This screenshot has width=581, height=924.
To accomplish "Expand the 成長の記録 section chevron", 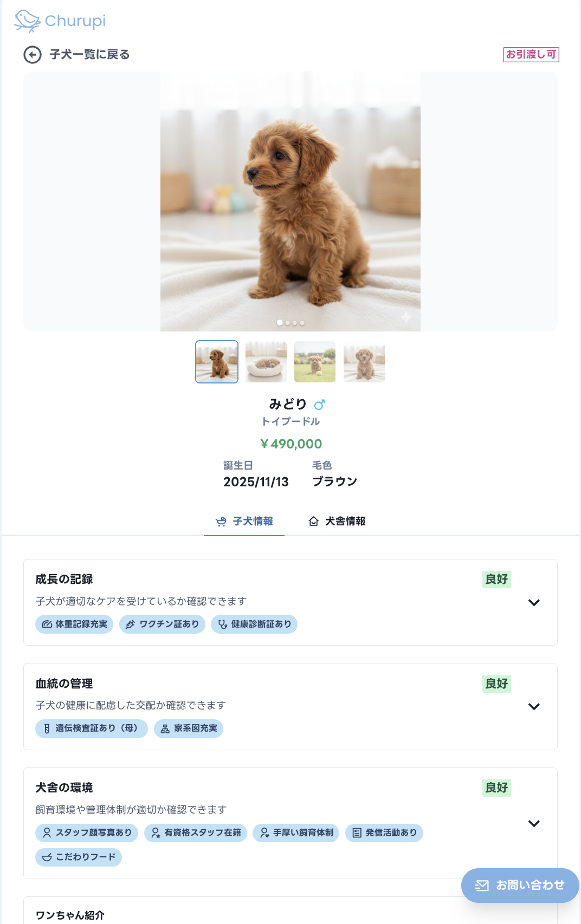I will click(x=535, y=602).
